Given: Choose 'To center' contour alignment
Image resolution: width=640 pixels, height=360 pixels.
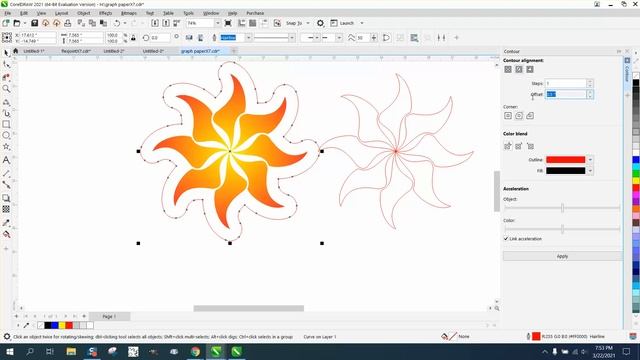Looking at the screenshot, I should 508,69.
